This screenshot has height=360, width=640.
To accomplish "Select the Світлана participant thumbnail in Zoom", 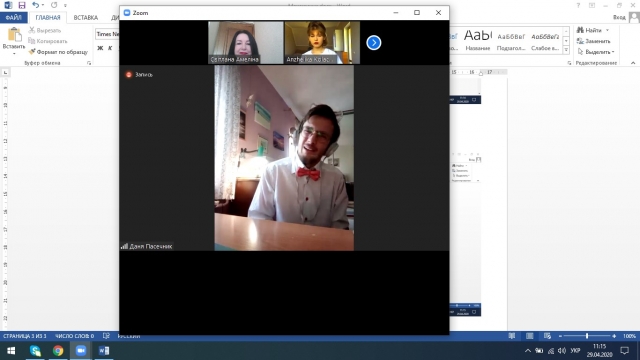I will [x=246, y=43].
